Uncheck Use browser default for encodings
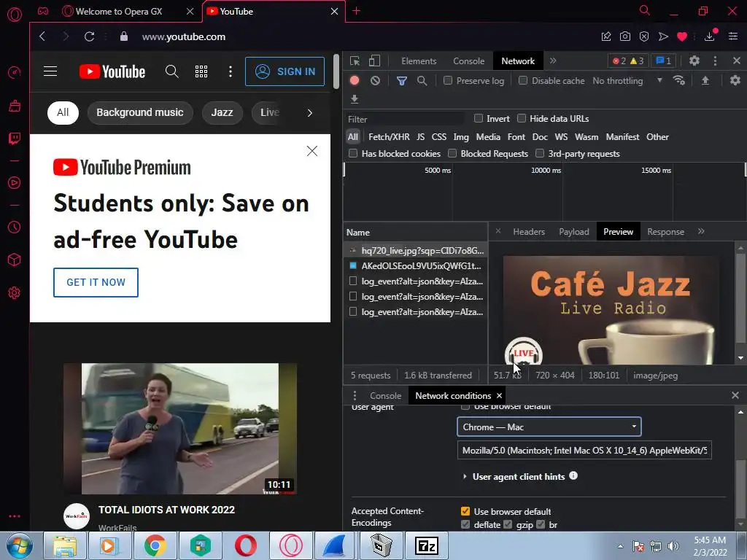The height and width of the screenshot is (560, 747). coord(465,511)
